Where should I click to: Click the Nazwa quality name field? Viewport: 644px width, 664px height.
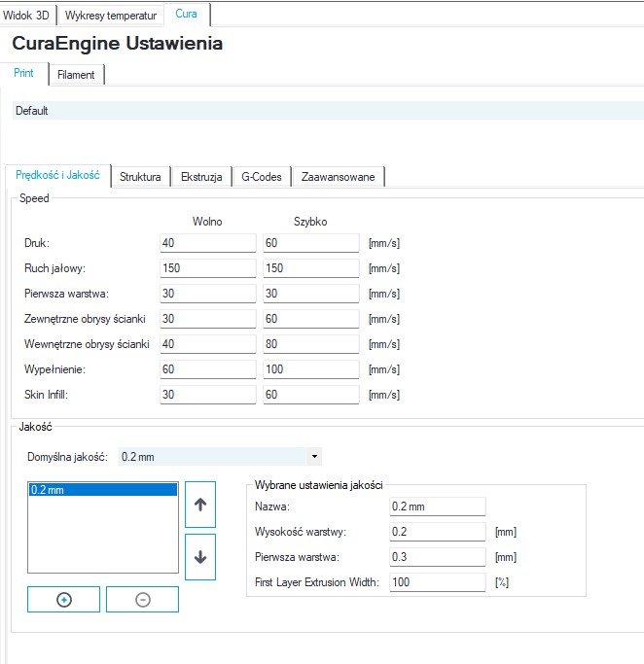[437, 507]
